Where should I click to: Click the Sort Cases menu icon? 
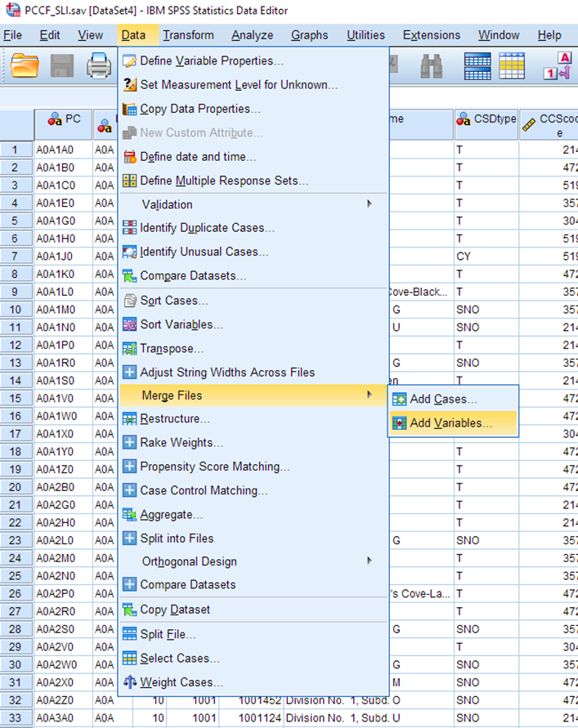click(130, 301)
